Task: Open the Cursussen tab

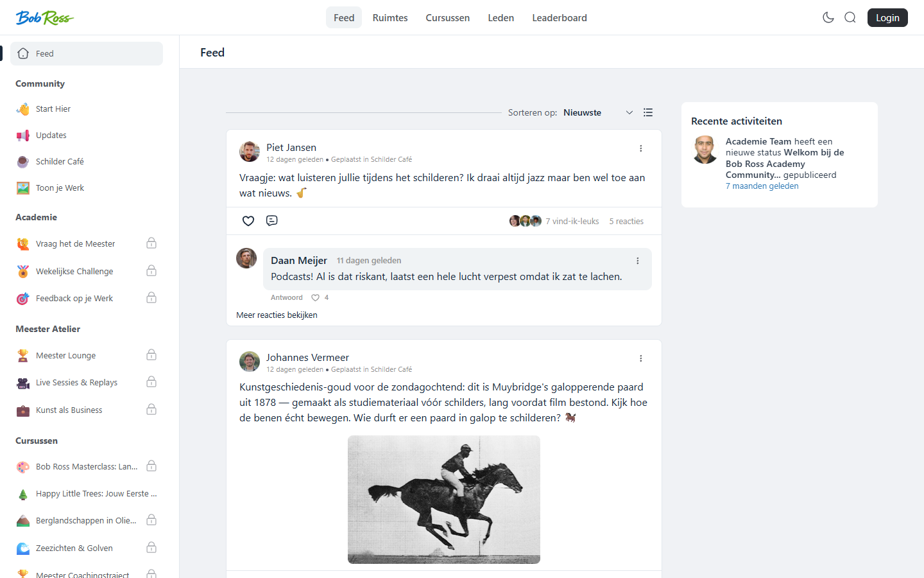Action: point(448,17)
